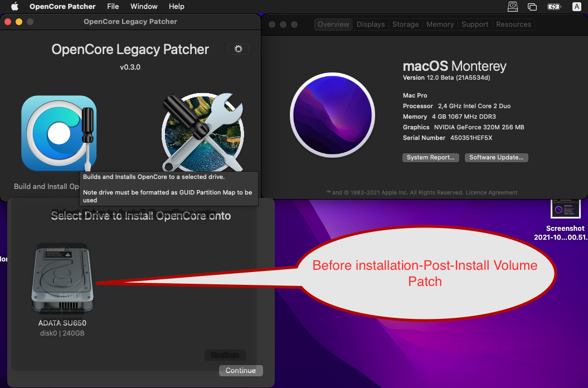Open the OpenCore Legacy Patcher settings gear

click(x=238, y=49)
